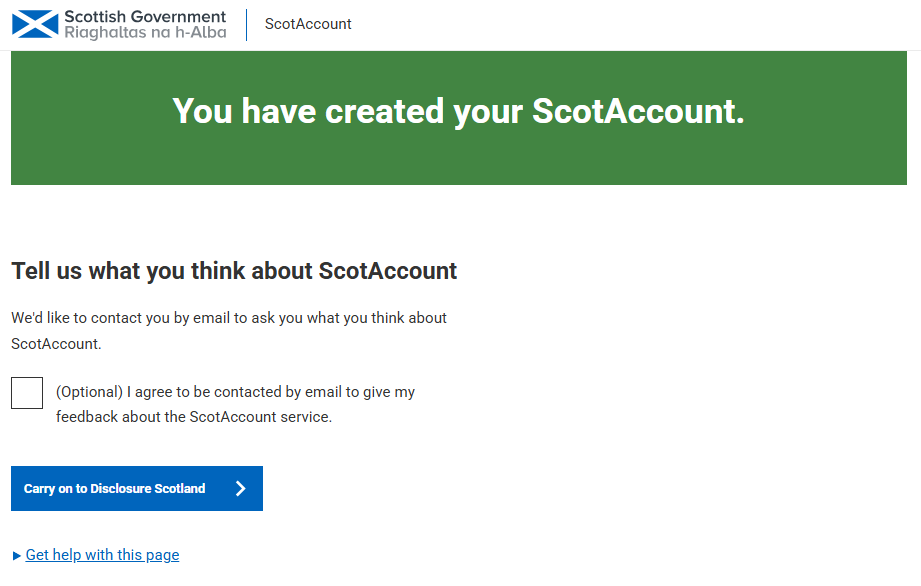The height and width of the screenshot is (586, 921).
Task: Select the ScotAccount title in the header
Action: click(308, 24)
